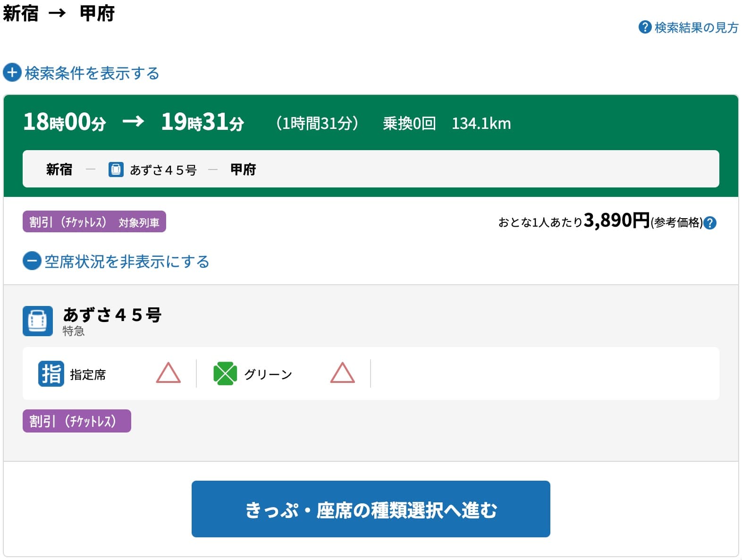The image size is (742, 560).
Task: Click the triangle availability mark for グリーン
Action: pos(343,373)
